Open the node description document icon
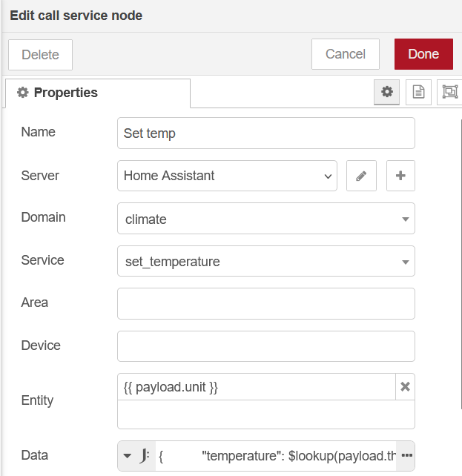 [x=418, y=92]
